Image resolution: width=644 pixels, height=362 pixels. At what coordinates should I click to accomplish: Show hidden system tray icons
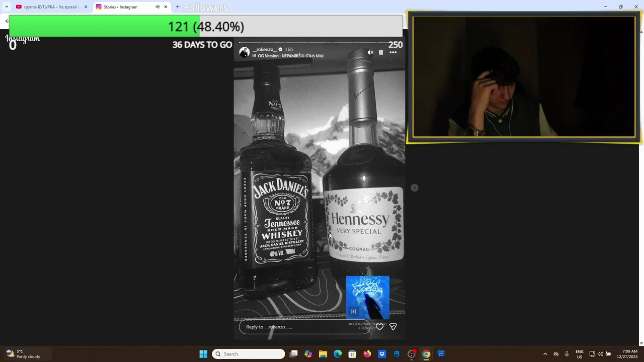545,354
